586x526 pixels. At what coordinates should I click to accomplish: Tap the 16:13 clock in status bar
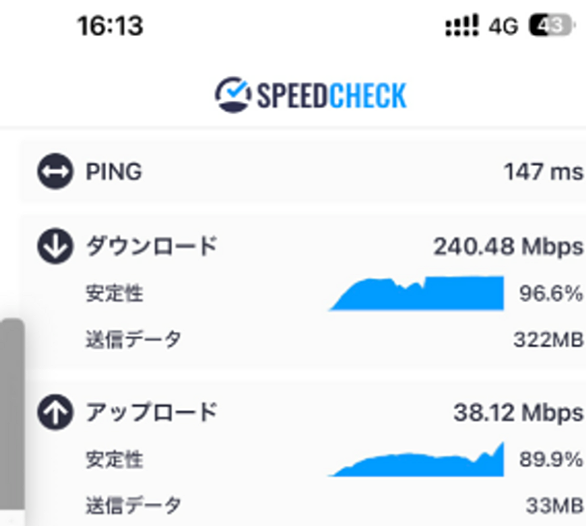(110, 26)
